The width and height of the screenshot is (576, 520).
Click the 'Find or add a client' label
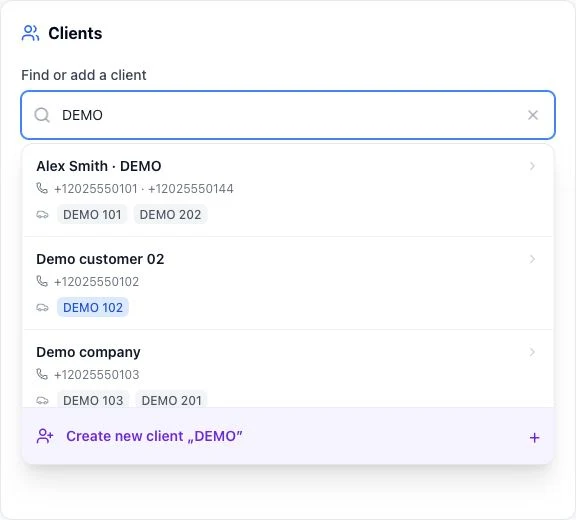[x=84, y=75]
